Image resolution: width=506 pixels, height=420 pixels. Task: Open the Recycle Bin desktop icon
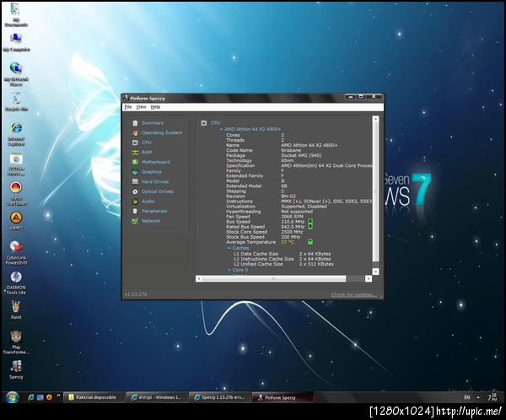(16, 99)
